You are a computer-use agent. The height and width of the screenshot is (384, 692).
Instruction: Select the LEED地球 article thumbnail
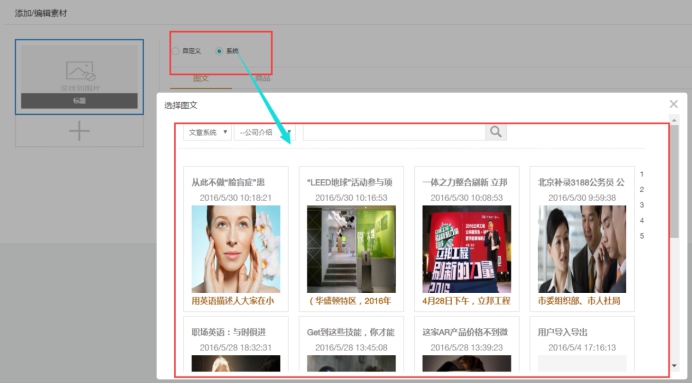click(x=351, y=249)
